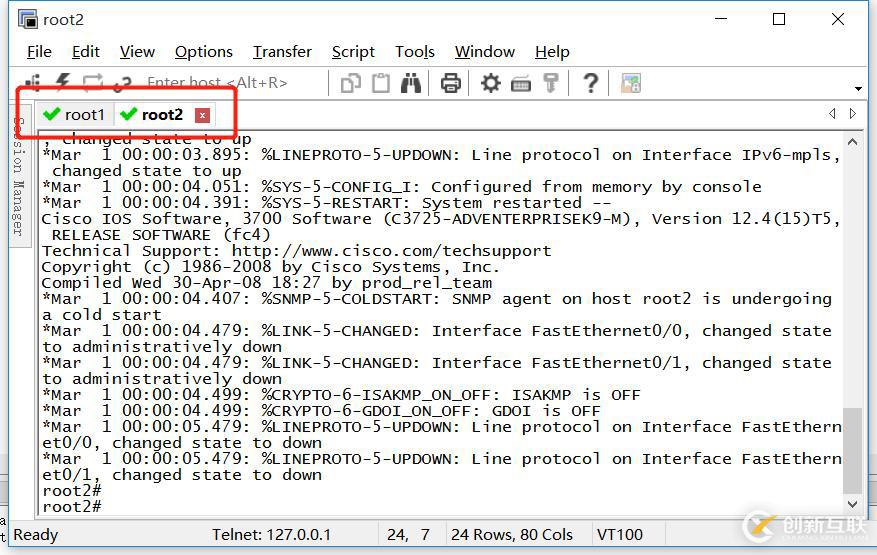
Task: Open the Transfer menu
Action: tap(282, 51)
